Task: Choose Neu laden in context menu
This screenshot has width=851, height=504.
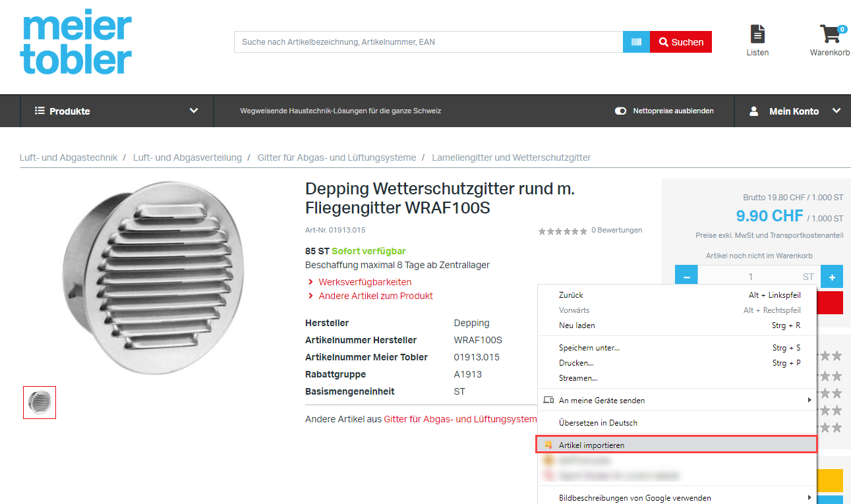Action: pos(577,325)
